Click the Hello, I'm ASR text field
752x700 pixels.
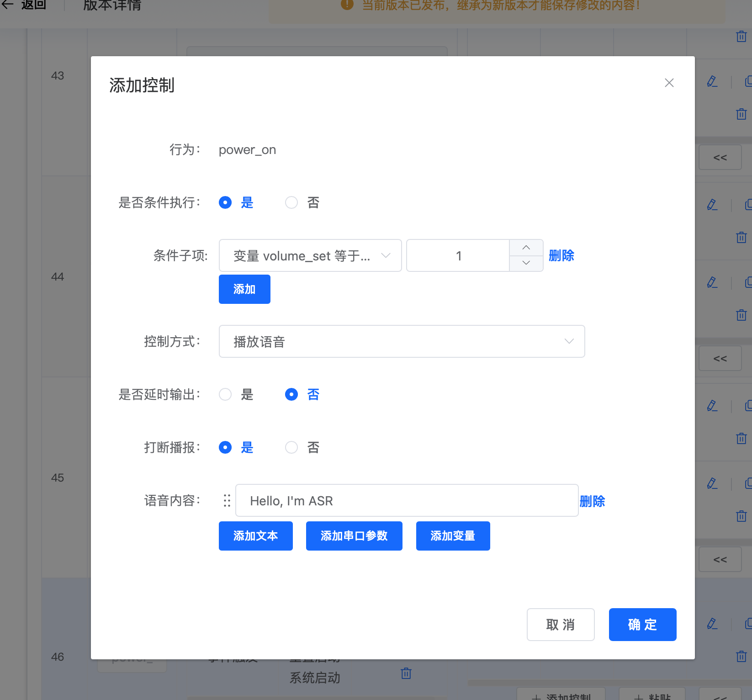(407, 500)
